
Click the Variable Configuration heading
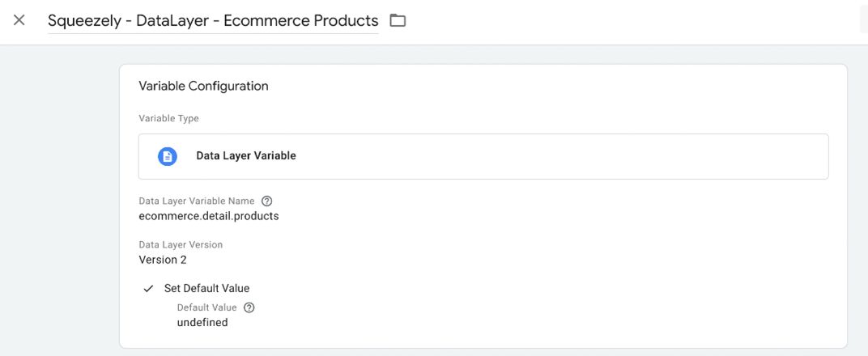[203, 86]
